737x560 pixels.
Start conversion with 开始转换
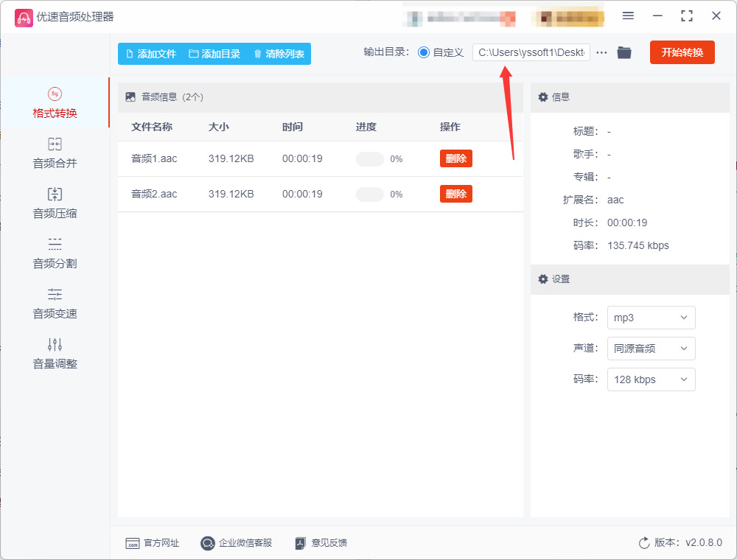[682, 52]
